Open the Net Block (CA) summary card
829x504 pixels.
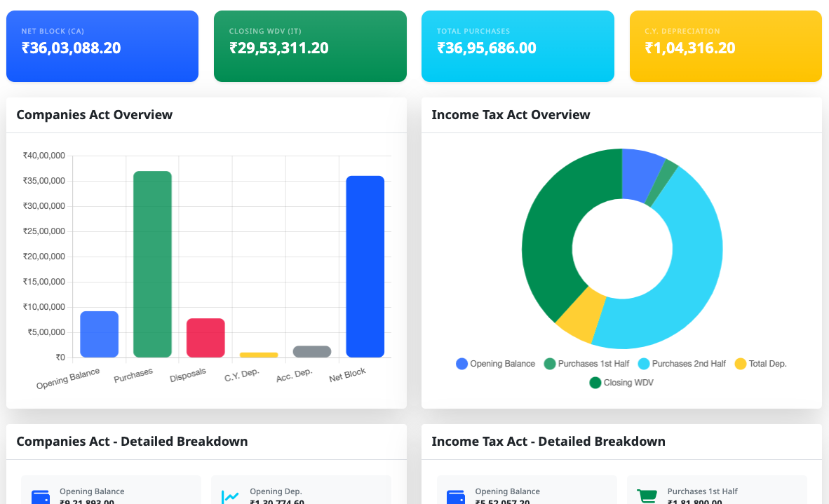click(102, 46)
